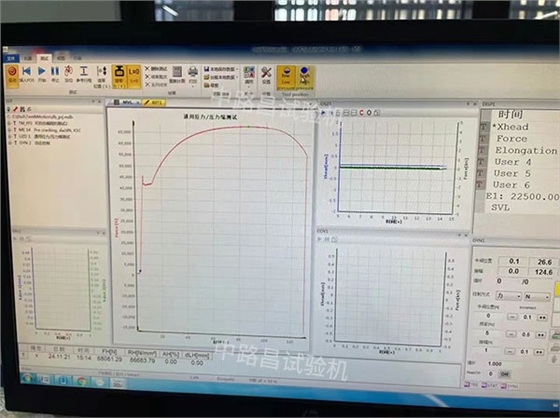The image size is (560, 418).
Task: Toggle the Off button in dynamic panel
Action: (x=504, y=374)
